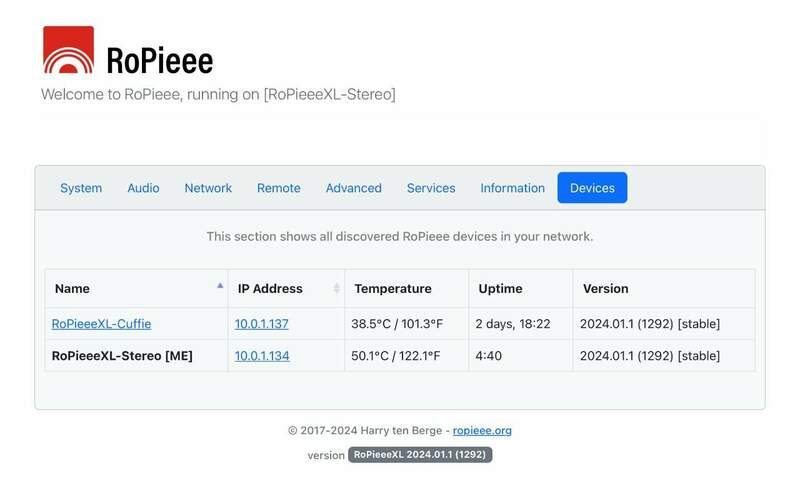Viewport: 800px width, 499px height.
Task: Select the active Devices tab
Action: pos(592,188)
